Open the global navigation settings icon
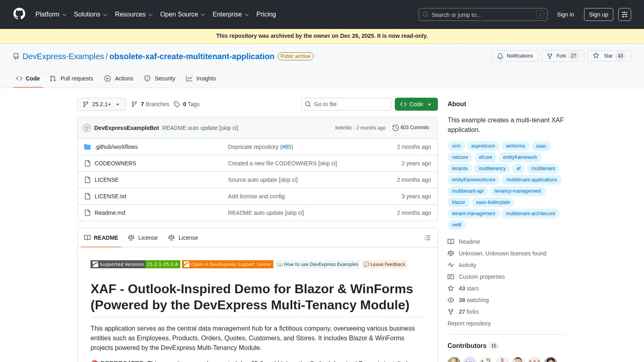Image resolution: width=644 pixels, height=362 pixels. pyautogui.click(x=624, y=14)
